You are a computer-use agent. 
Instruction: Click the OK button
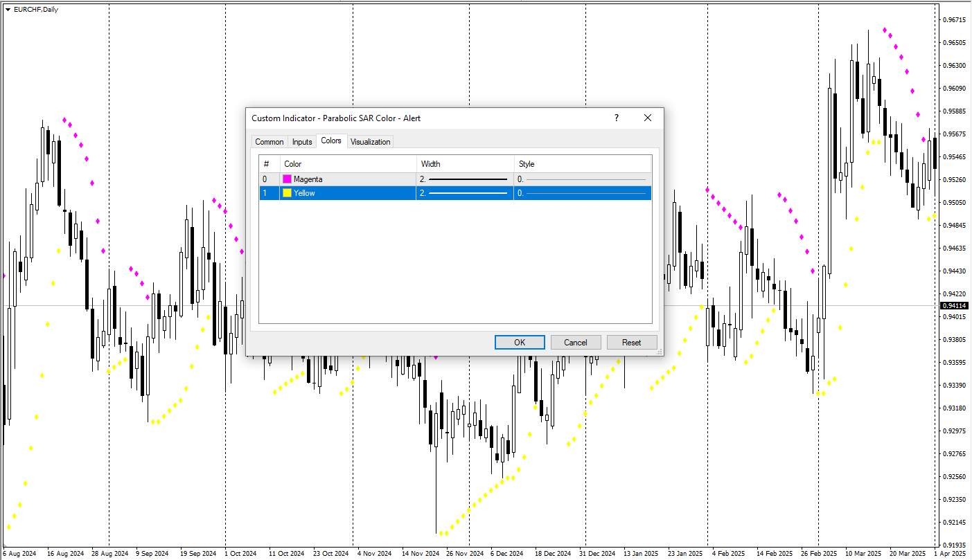520,342
